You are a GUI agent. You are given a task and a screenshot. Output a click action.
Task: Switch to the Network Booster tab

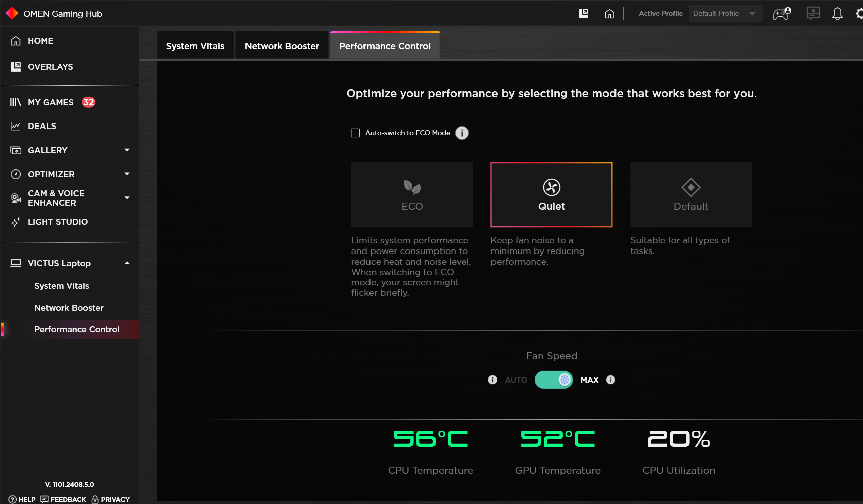[x=282, y=46]
